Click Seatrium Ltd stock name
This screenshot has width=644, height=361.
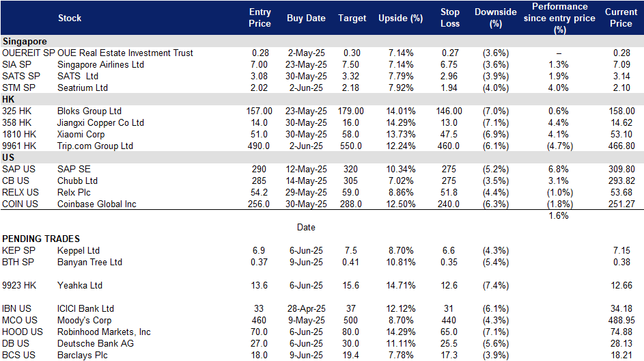coord(83,88)
